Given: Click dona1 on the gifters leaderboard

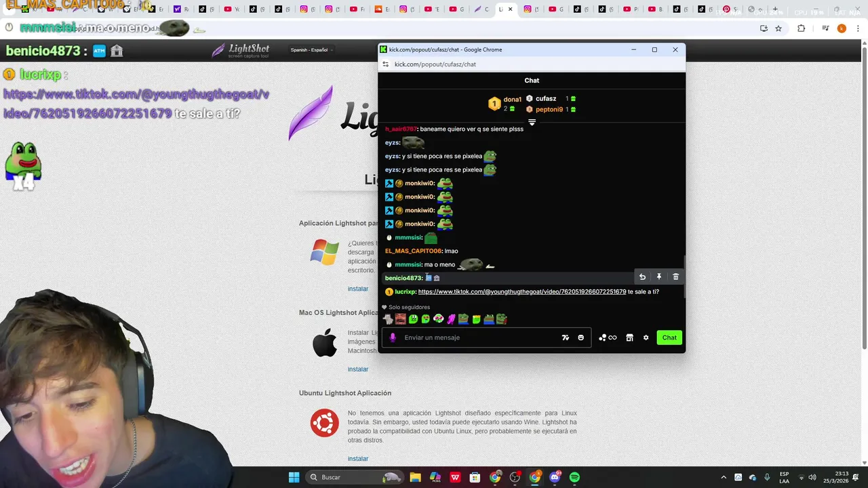Looking at the screenshot, I should [x=512, y=100].
